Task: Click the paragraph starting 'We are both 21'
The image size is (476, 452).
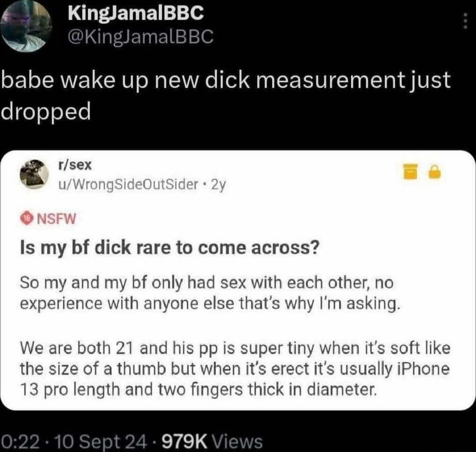Action: click(x=235, y=369)
